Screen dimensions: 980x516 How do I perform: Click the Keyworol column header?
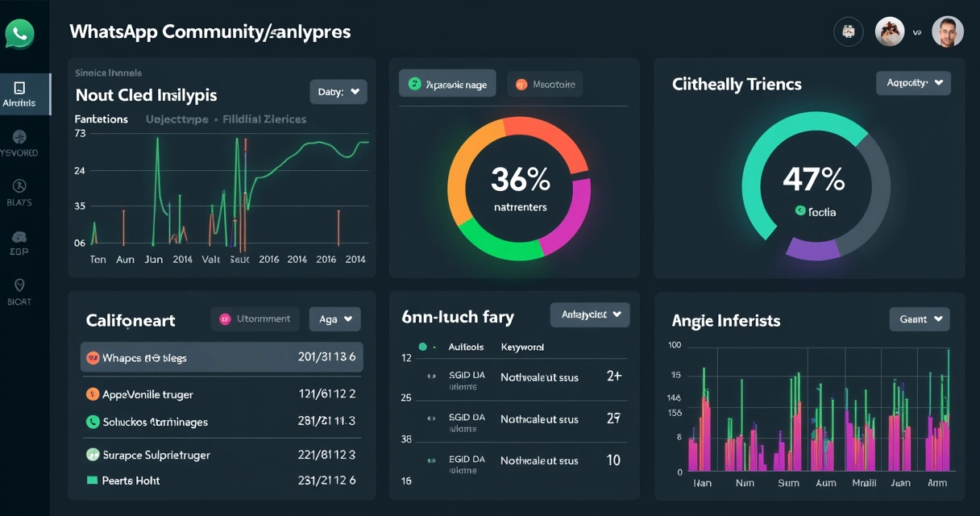pos(522,347)
